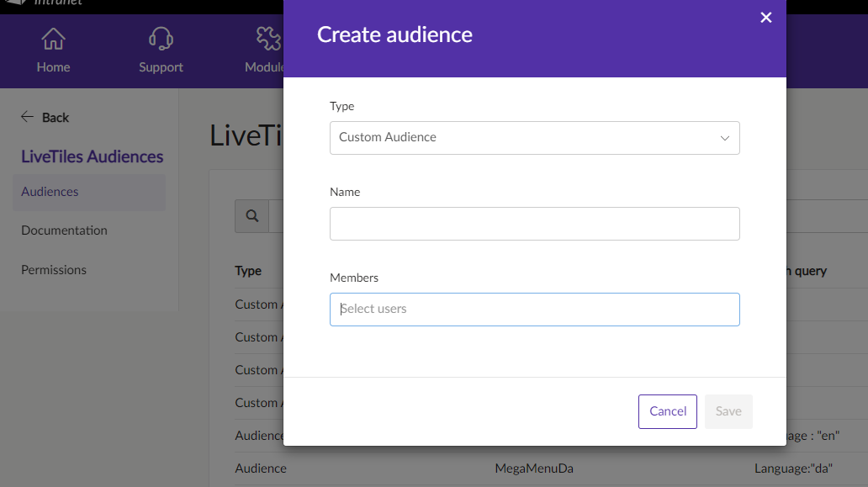Click the query column header
This screenshot has height=487, width=868.
click(x=807, y=271)
